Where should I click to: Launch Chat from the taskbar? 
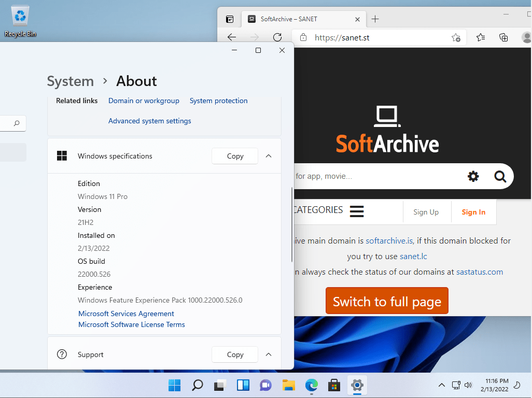265,385
